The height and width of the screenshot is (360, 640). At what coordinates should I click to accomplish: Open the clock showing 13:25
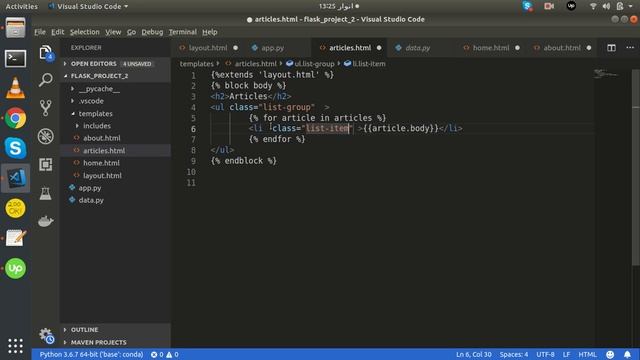pyautogui.click(x=338, y=6)
